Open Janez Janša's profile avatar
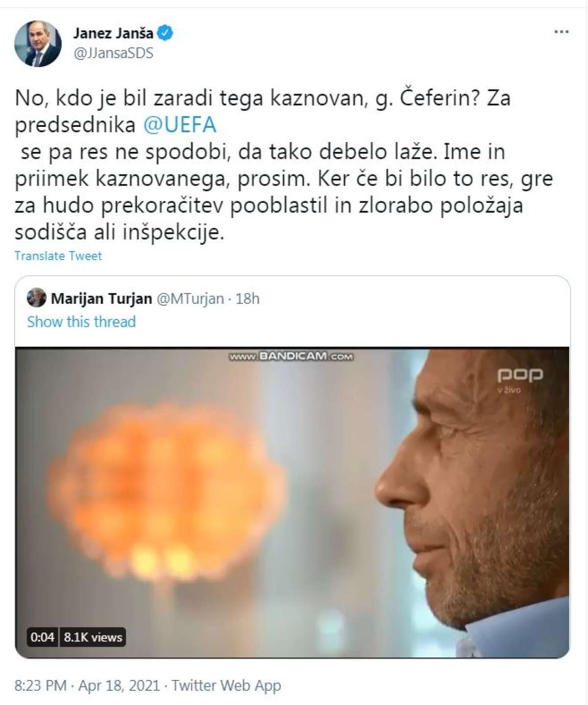The image size is (588, 705). (38, 44)
